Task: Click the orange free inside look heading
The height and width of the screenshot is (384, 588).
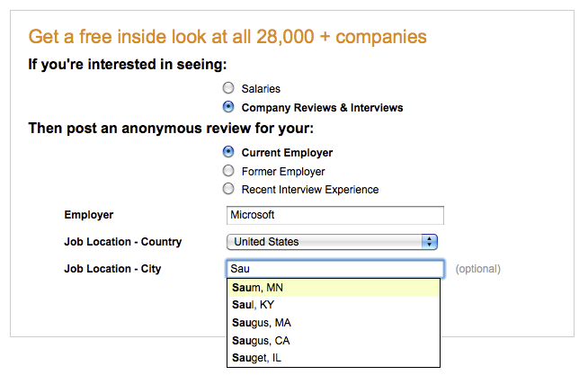Action: tap(227, 37)
